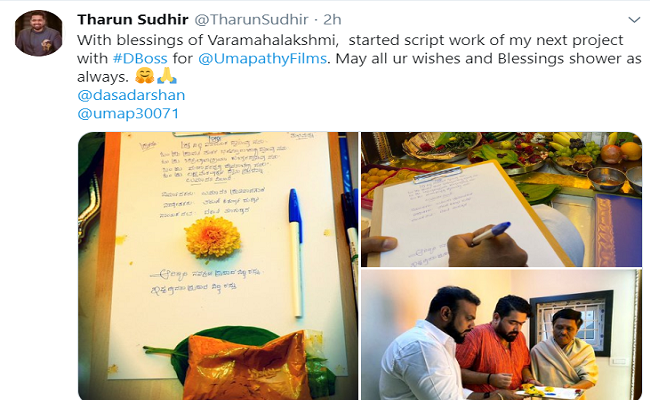
Task: Follow the #DBoss hashtag link
Action: [140, 58]
